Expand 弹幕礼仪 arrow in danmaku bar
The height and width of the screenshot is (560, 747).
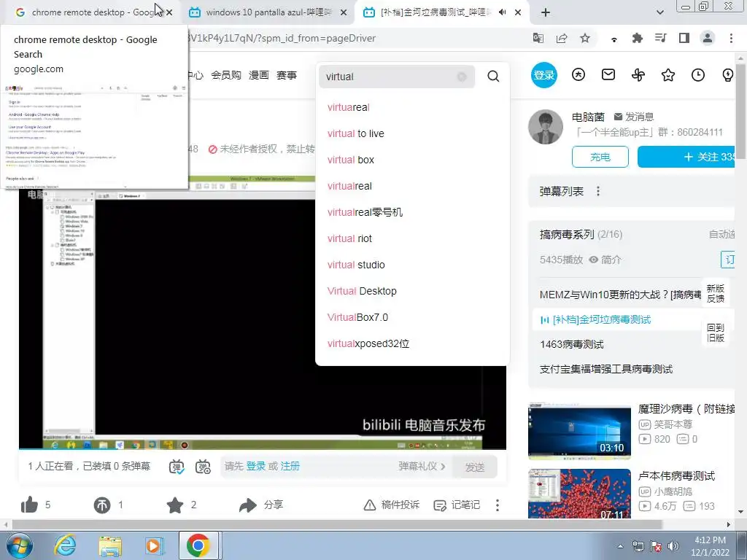(x=443, y=466)
